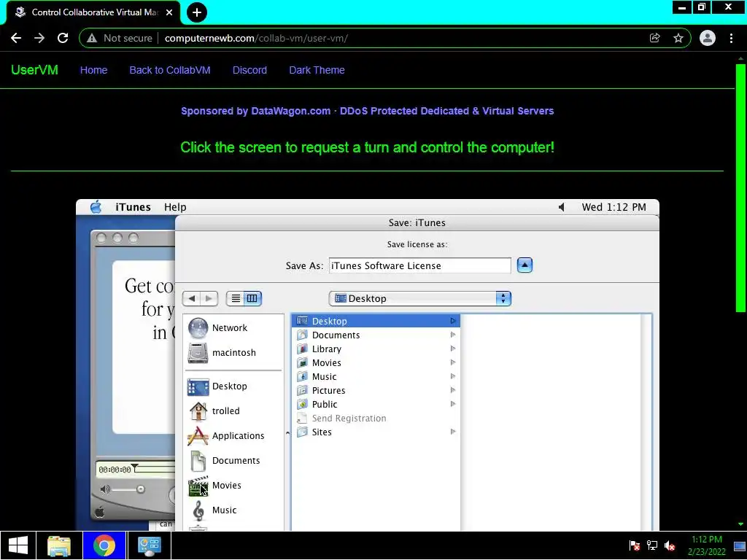Screen dimensions: 747x560
Task: Click the browser back arrow
Action: coord(16,38)
